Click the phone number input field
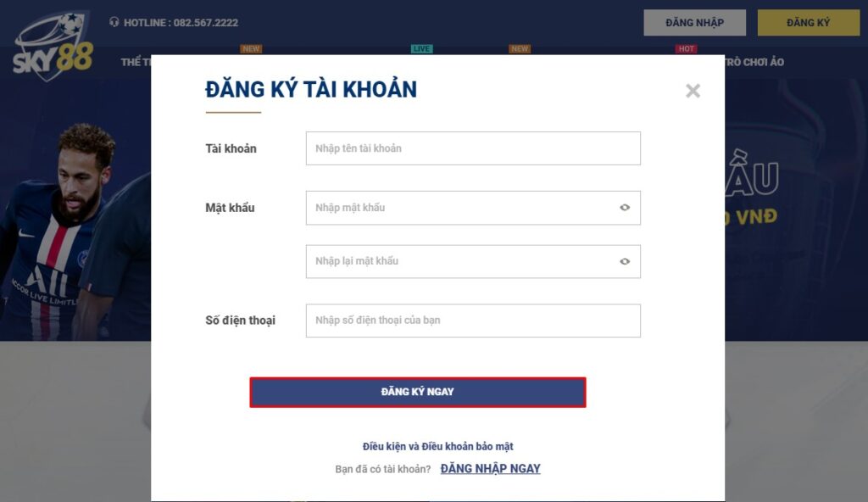This screenshot has height=502, width=868. (473, 321)
